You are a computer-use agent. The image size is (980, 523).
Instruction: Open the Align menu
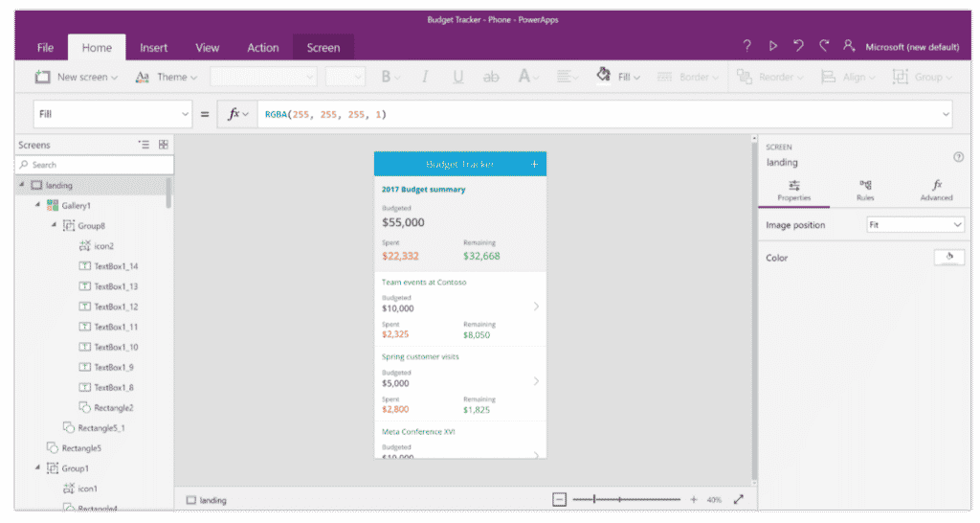tap(848, 77)
